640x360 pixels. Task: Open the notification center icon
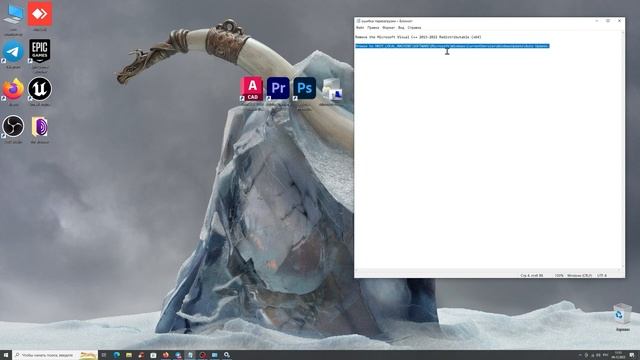click(631, 355)
